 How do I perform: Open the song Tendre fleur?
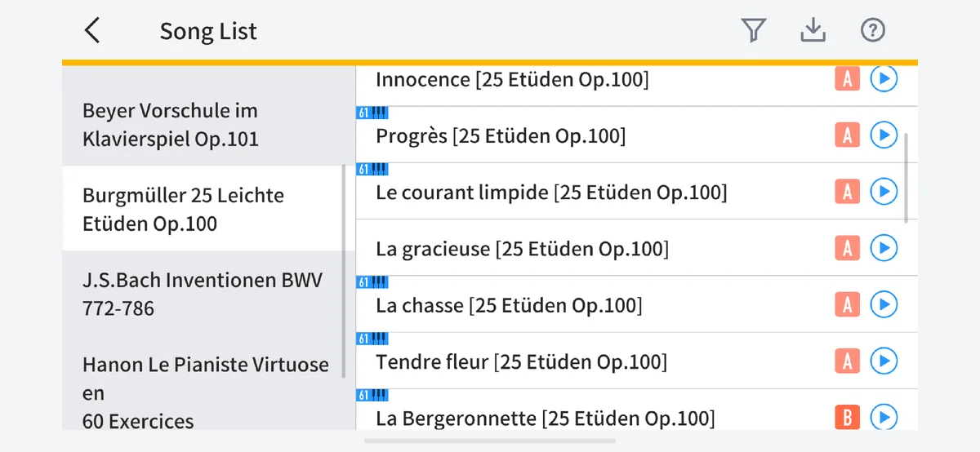pyautogui.click(x=521, y=361)
